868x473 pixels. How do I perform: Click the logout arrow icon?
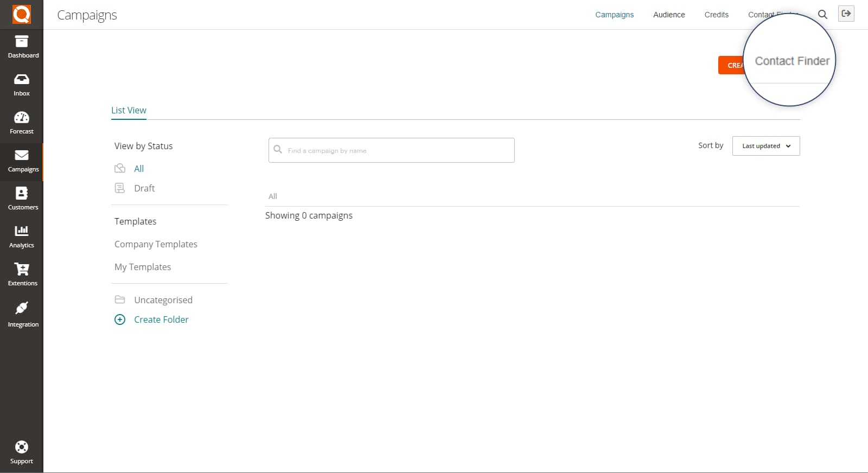pos(846,14)
